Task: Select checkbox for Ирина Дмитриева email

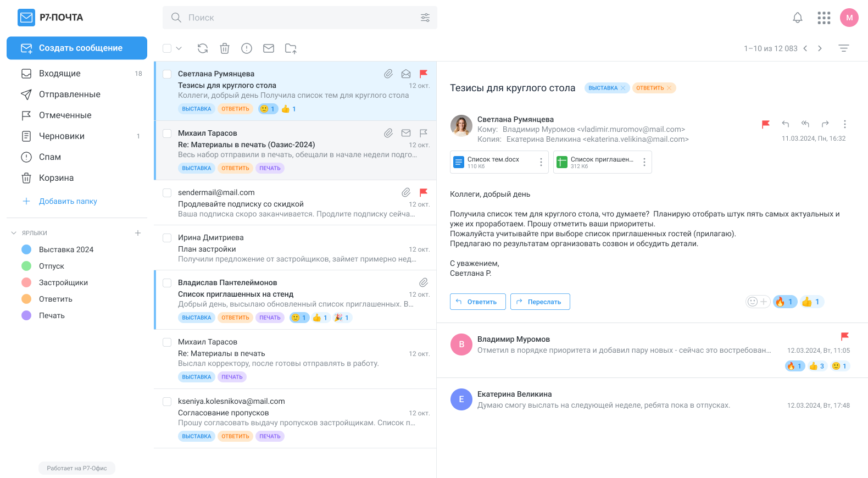Action: tap(167, 238)
